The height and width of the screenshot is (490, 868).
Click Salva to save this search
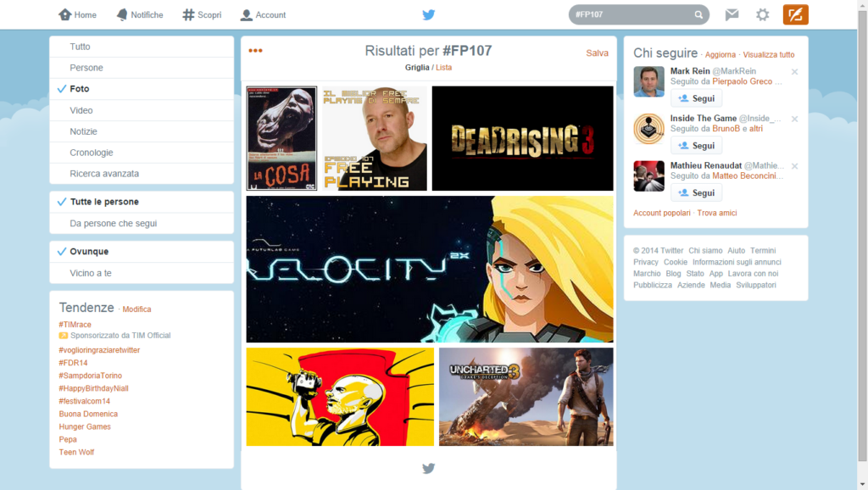pyautogui.click(x=598, y=52)
